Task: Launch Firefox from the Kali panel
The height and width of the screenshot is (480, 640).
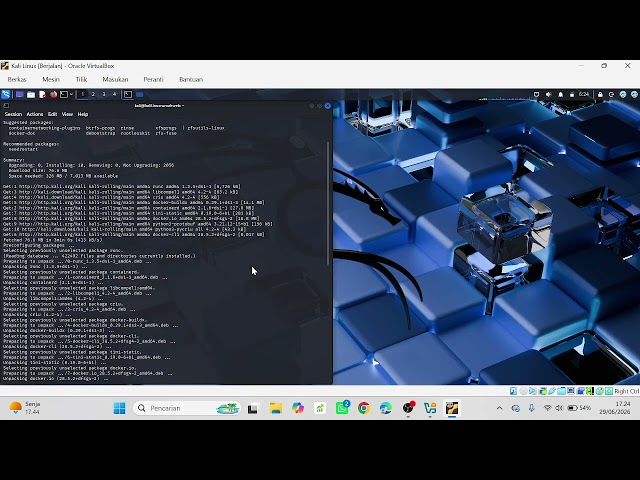Action: 53,95
